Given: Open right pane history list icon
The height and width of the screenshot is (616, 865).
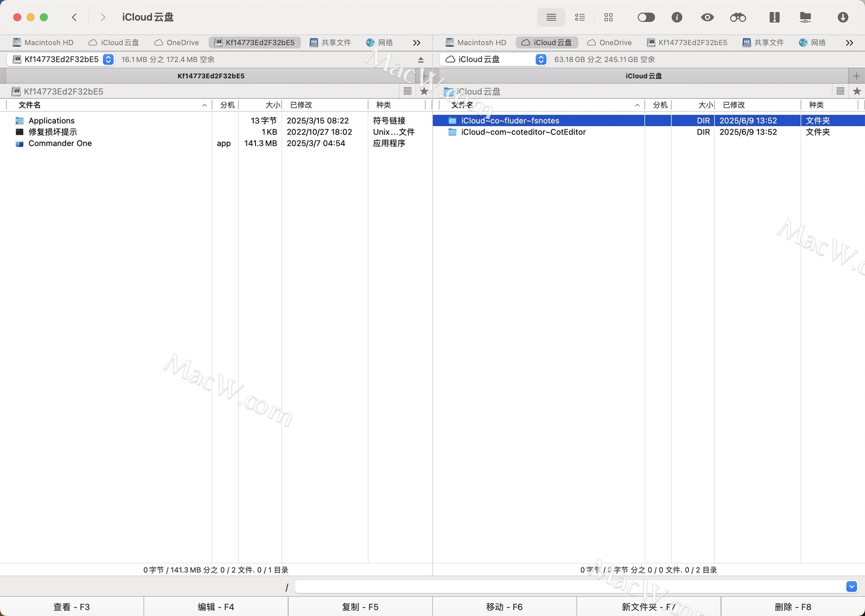Looking at the screenshot, I should point(840,91).
